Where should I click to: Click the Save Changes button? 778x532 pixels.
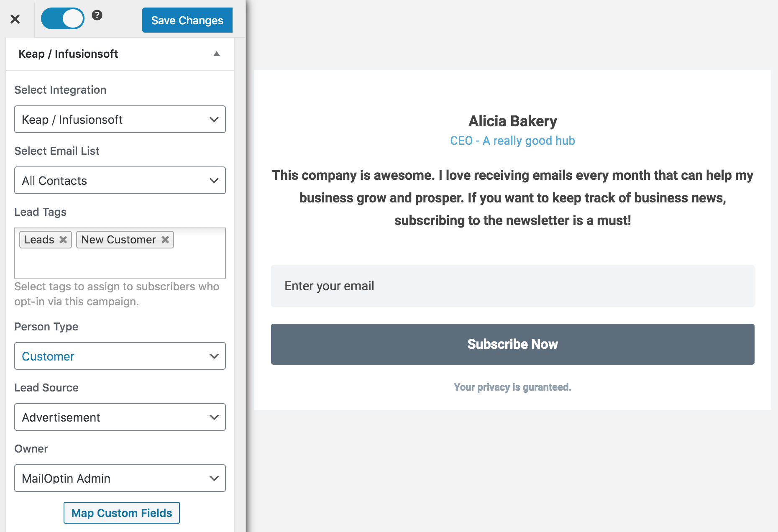click(x=187, y=20)
